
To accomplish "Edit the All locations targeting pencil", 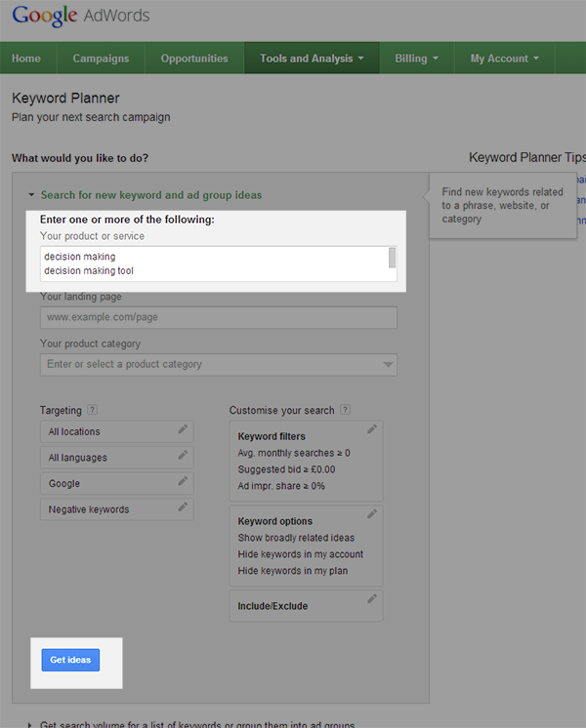I will tap(183, 429).
